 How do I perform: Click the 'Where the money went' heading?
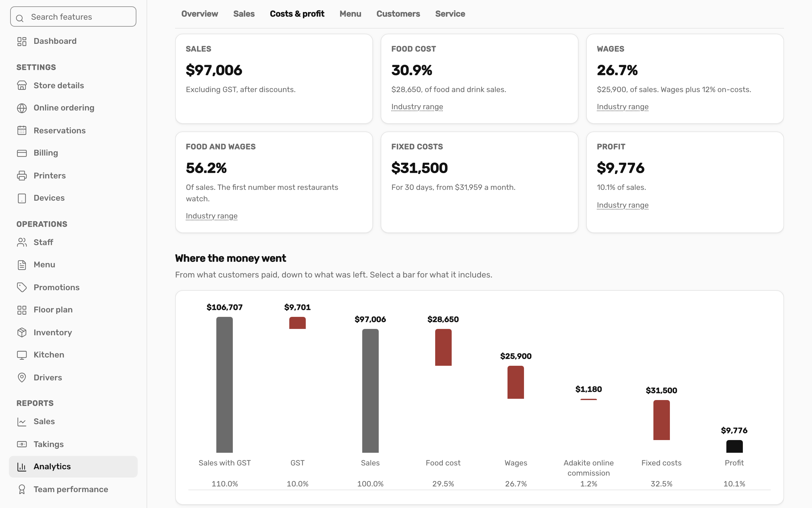[x=231, y=258]
